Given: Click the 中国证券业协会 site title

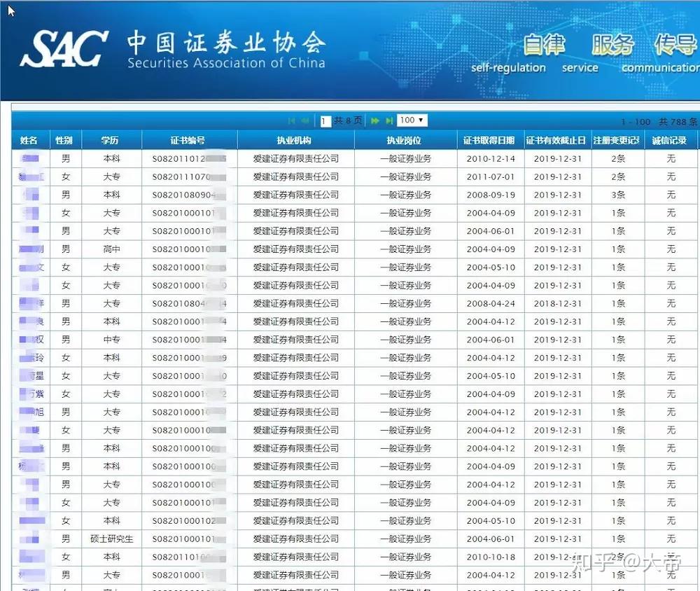Looking at the screenshot, I should (x=226, y=43).
